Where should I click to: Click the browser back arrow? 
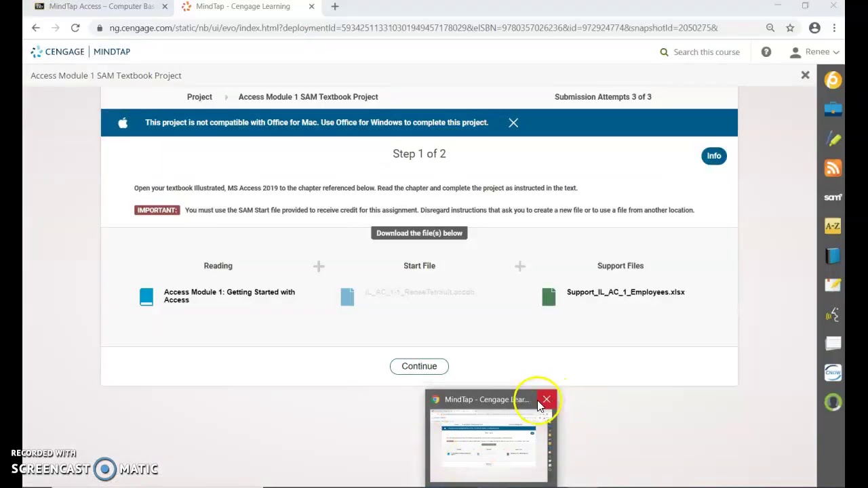pos(36,28)
